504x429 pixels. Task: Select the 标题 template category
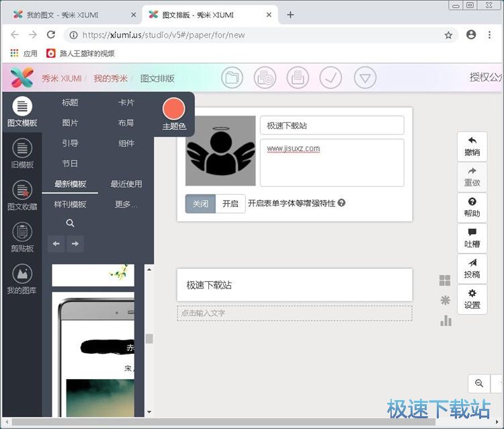click(x=70, y=103)
